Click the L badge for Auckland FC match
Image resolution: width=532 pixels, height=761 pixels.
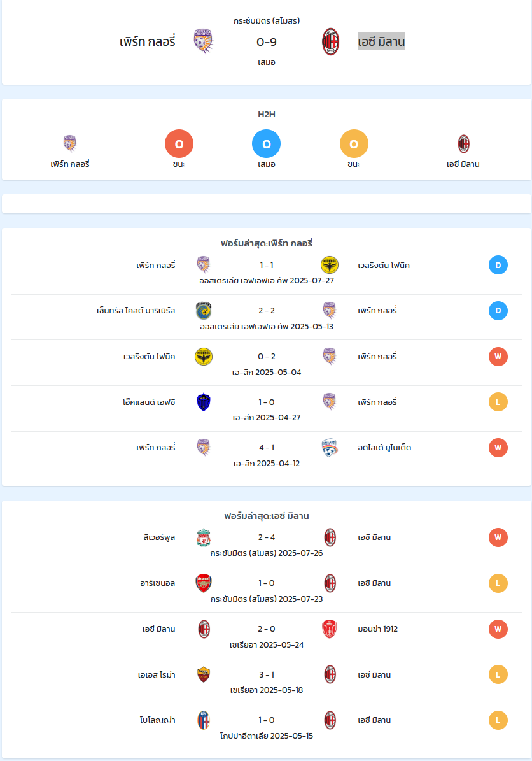click(x=498, y=402)
